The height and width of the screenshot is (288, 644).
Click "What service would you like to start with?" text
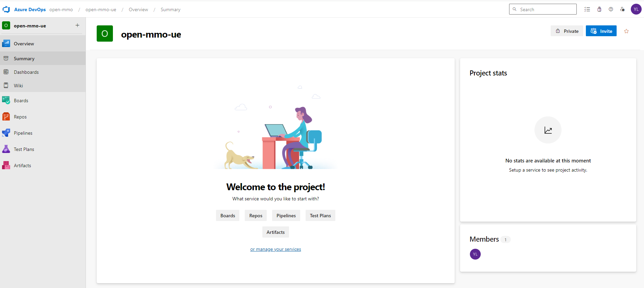coord(276,199)
